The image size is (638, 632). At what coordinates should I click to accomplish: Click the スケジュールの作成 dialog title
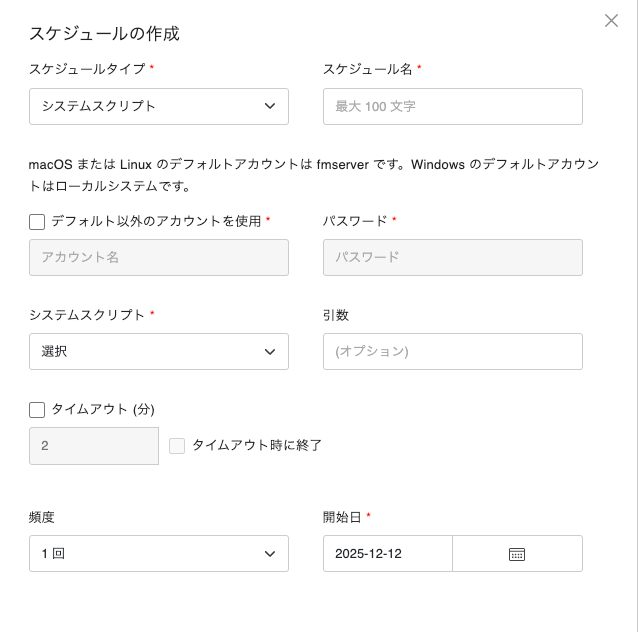click(104, 33)
